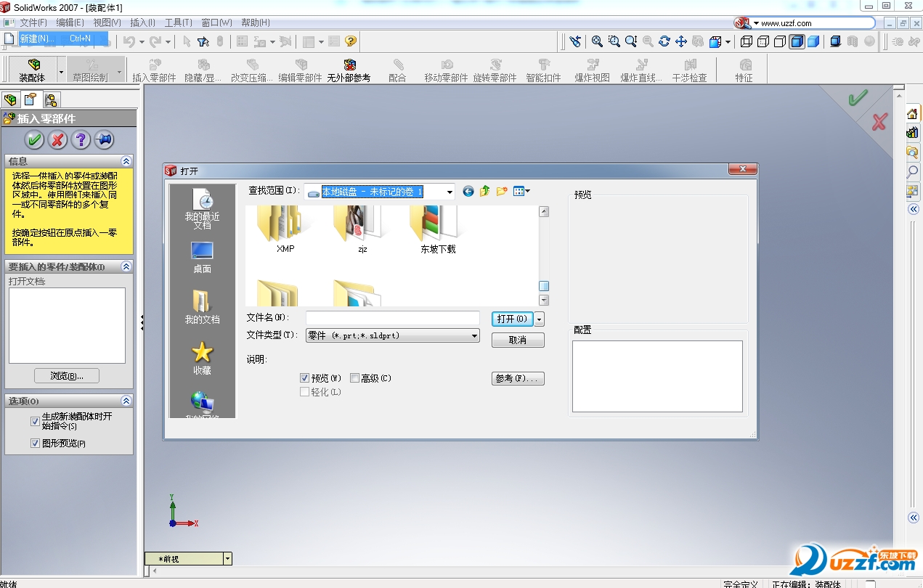Cancel the dialog with 取消
This screenshot has height=588, width=923.
(517, 340)
